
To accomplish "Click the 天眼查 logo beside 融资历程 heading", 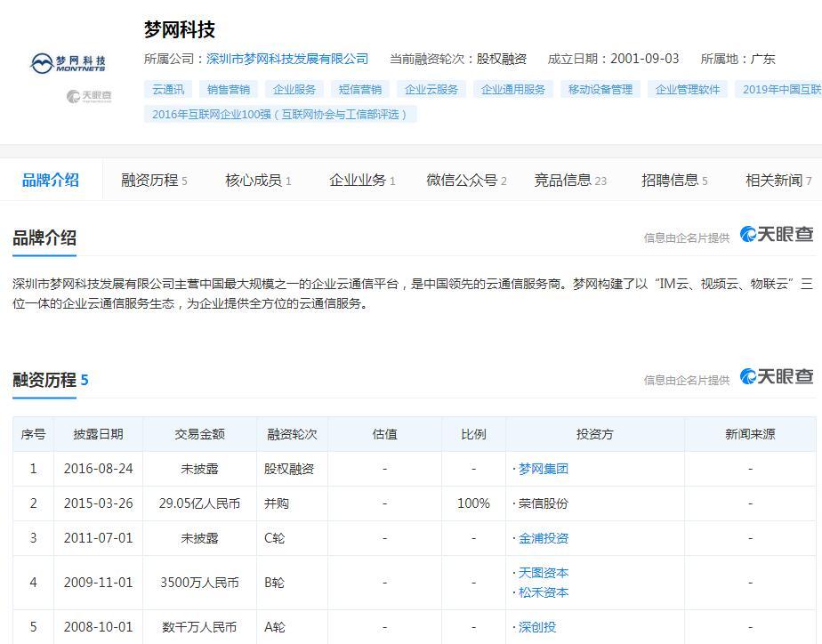I will [x=777, y=376].
